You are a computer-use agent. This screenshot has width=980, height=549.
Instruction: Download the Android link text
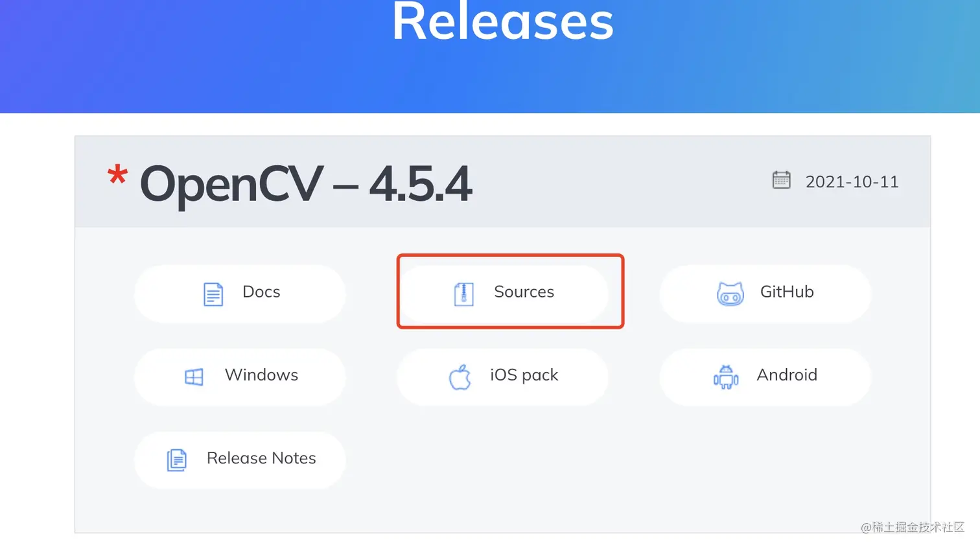tap(787, 375)
